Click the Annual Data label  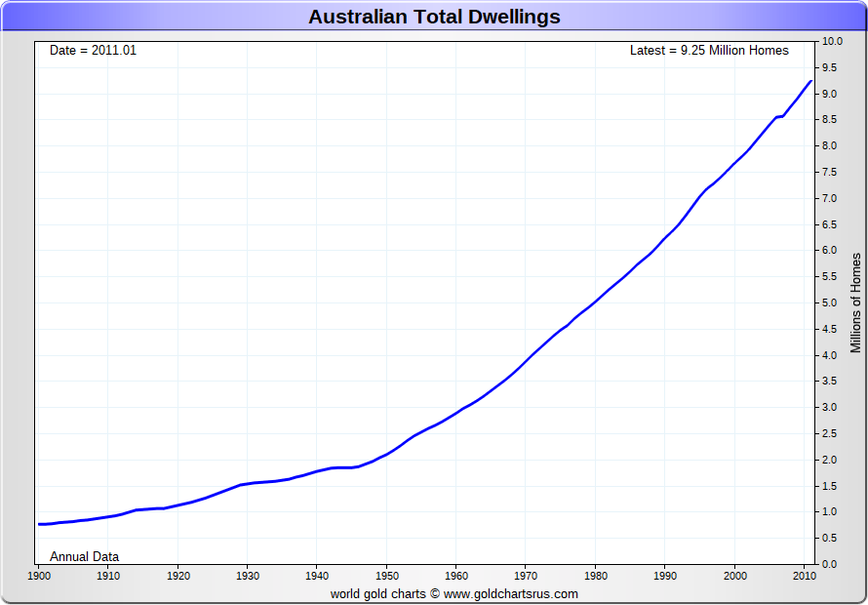tap(84, 556)
